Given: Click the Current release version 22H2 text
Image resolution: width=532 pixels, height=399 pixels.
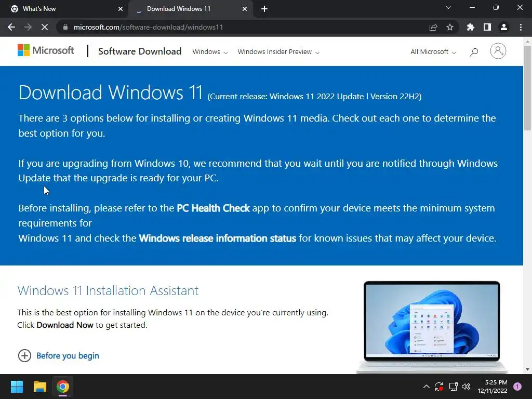Looking at the screenshot, I should click(x=314, y=97).
